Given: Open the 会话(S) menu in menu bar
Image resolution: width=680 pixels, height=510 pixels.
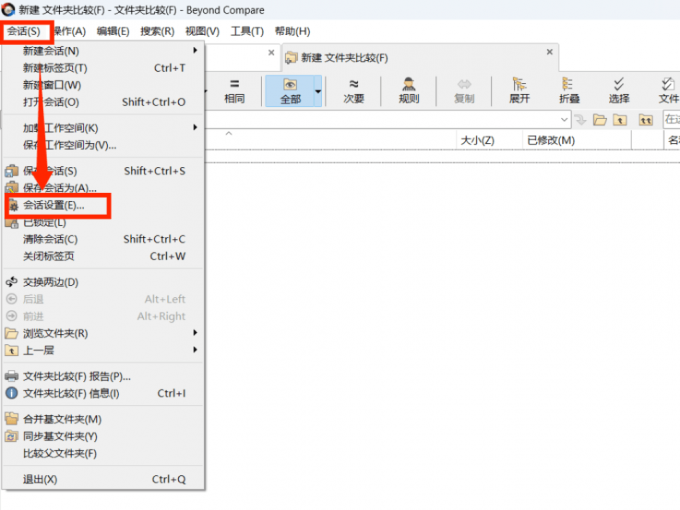Looking at the screenshot, I should click(24, 31).
